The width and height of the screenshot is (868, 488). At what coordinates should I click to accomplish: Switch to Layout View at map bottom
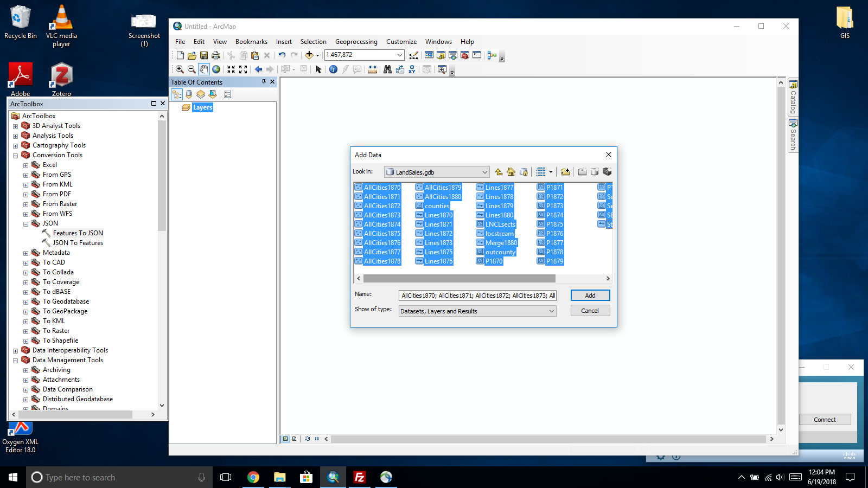click(x=295, y=439)
